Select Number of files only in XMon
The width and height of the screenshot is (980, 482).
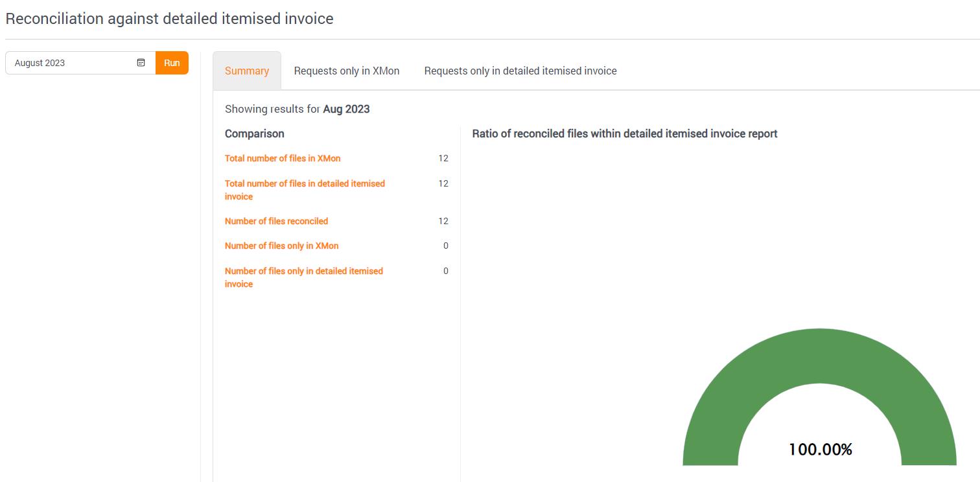(x=281, y=246)
